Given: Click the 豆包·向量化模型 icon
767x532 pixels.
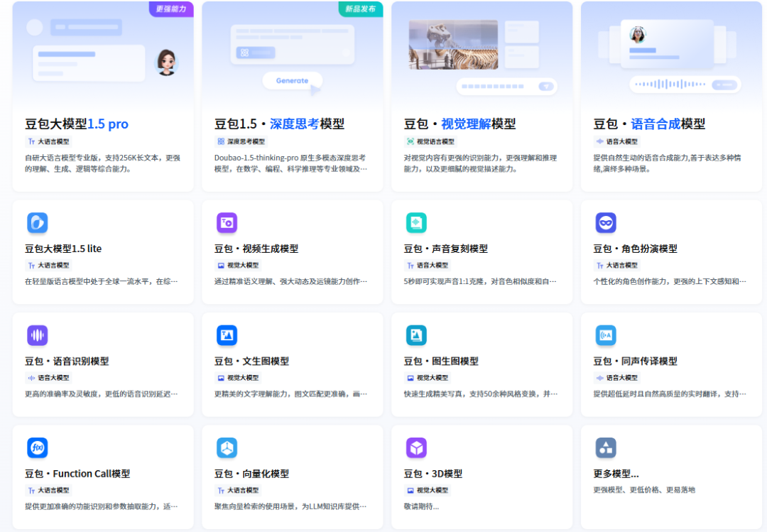Looking at the screenshot, I should (227, 447).
